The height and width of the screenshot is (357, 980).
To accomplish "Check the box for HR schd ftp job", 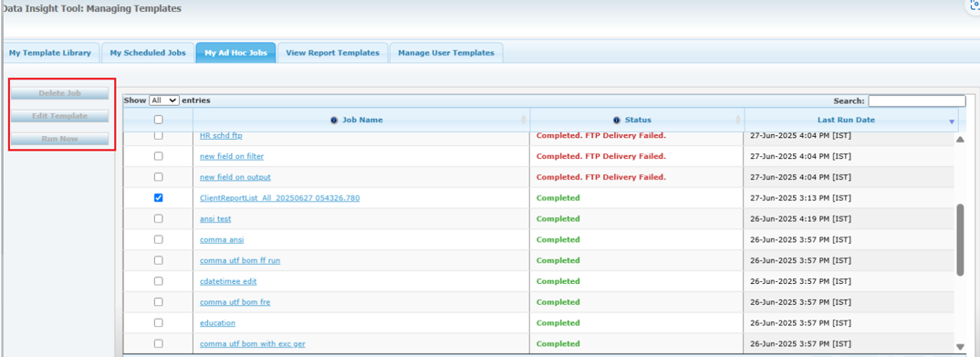I will point(158,136).
